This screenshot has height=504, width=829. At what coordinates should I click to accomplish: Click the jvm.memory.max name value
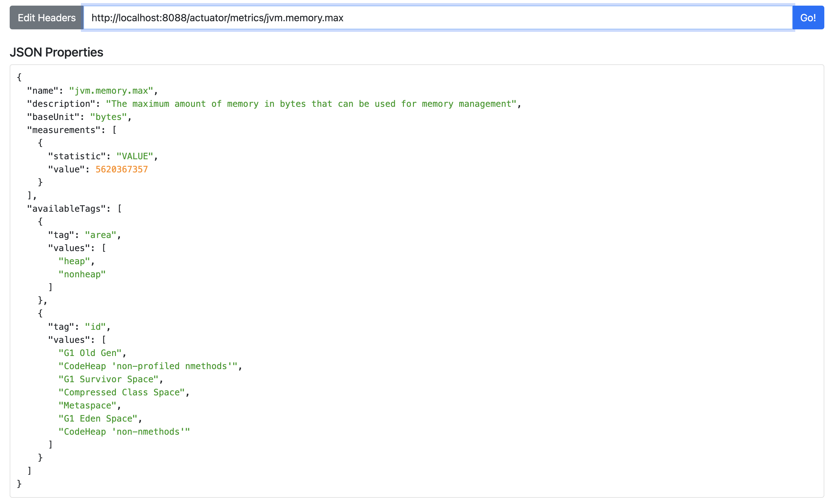[x=111, y=91]
